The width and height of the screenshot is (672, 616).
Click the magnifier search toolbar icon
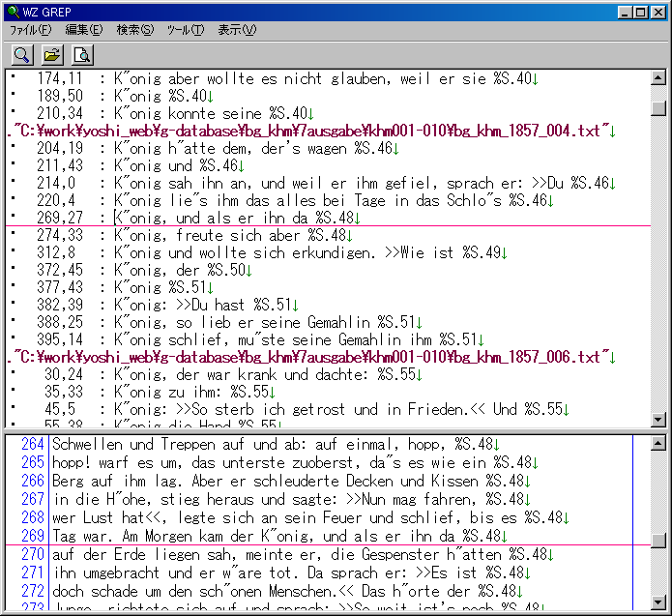(22, 55)
